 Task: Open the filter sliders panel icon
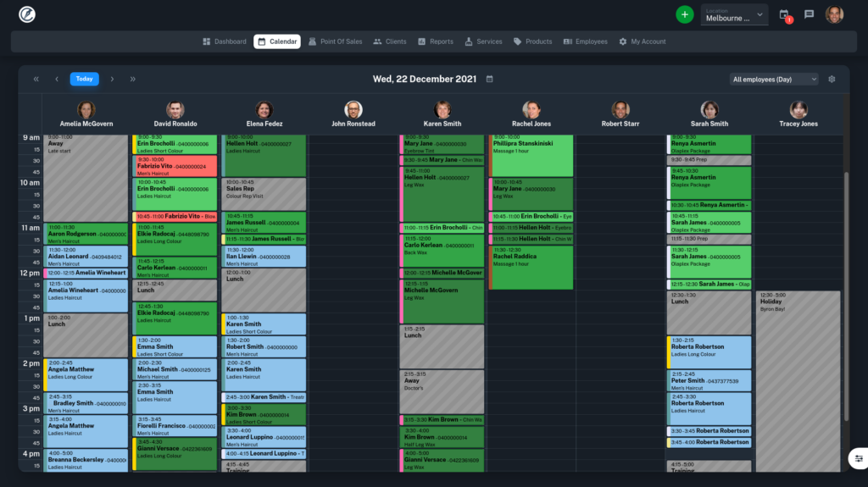tap(858, 458)
